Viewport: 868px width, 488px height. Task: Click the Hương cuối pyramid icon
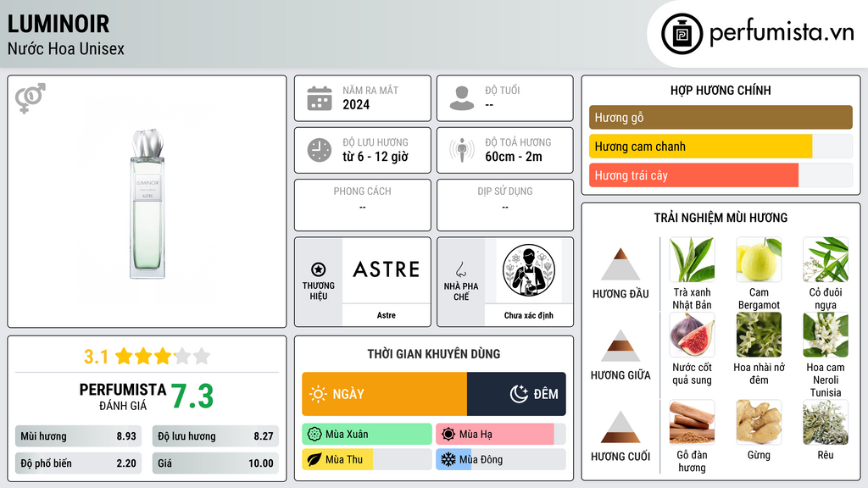[x=620, y=427]
